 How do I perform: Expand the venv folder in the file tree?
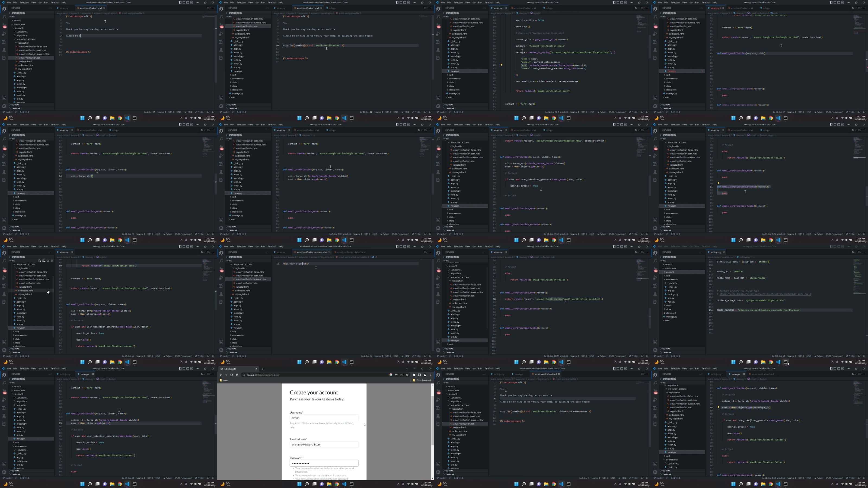click(x=233, y=97)
